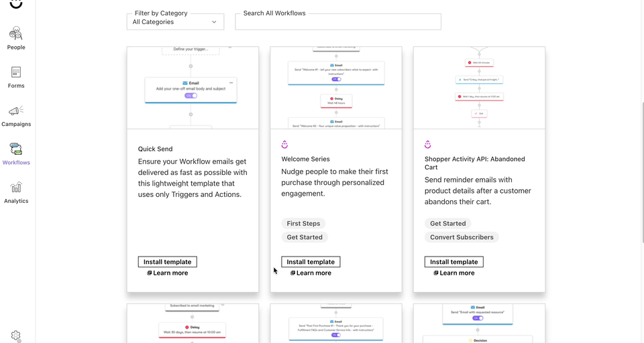
Task: Click the Abandoned Cart smiley icon
Action: click(x=428, y=145)
